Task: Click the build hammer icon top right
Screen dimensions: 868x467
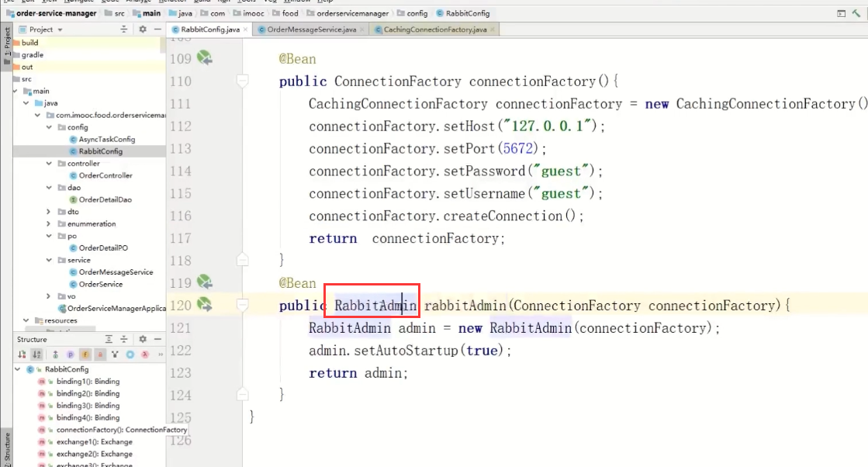Action: coord(857,13)
